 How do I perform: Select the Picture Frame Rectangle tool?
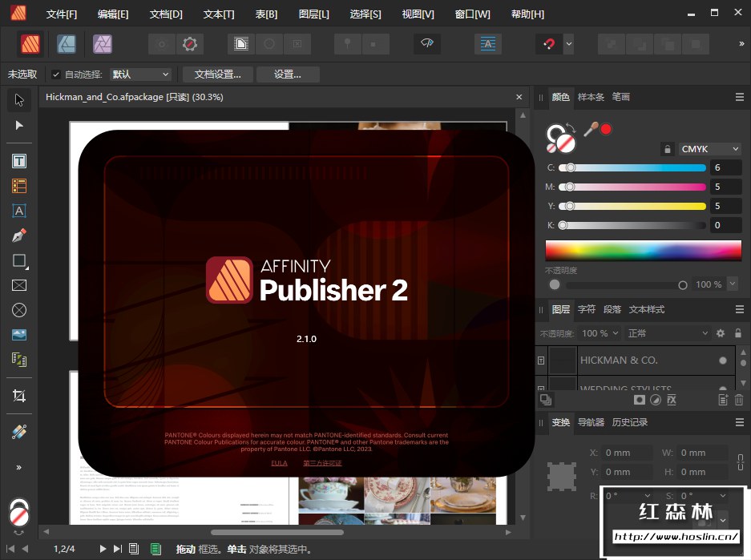pos(19,285)
